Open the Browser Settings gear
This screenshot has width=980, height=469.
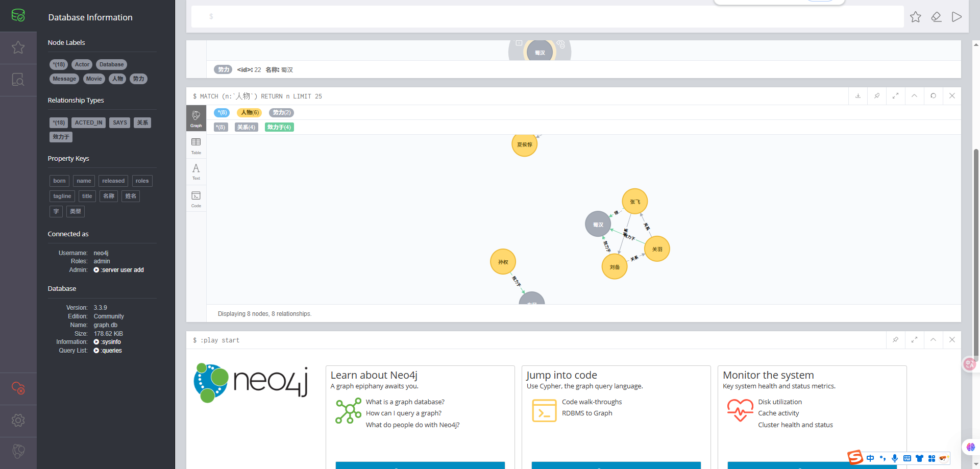pos(18,421)
